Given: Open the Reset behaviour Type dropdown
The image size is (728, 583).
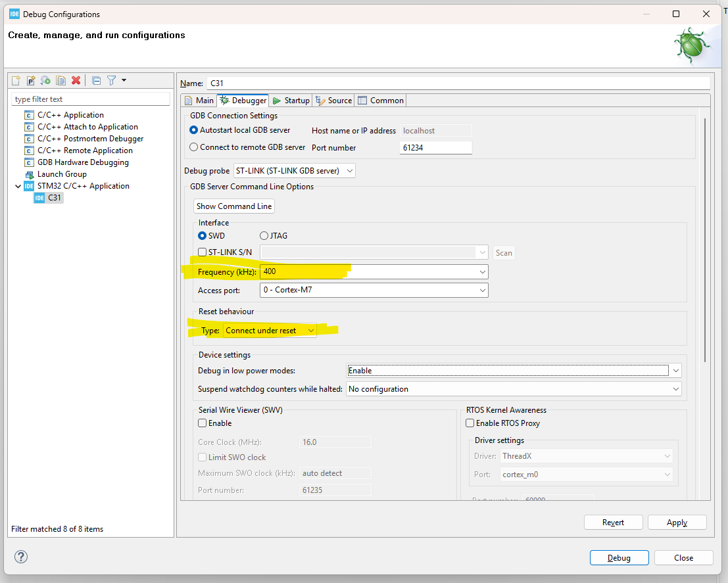Looking at the screenshot, I should tap(310, 330).
